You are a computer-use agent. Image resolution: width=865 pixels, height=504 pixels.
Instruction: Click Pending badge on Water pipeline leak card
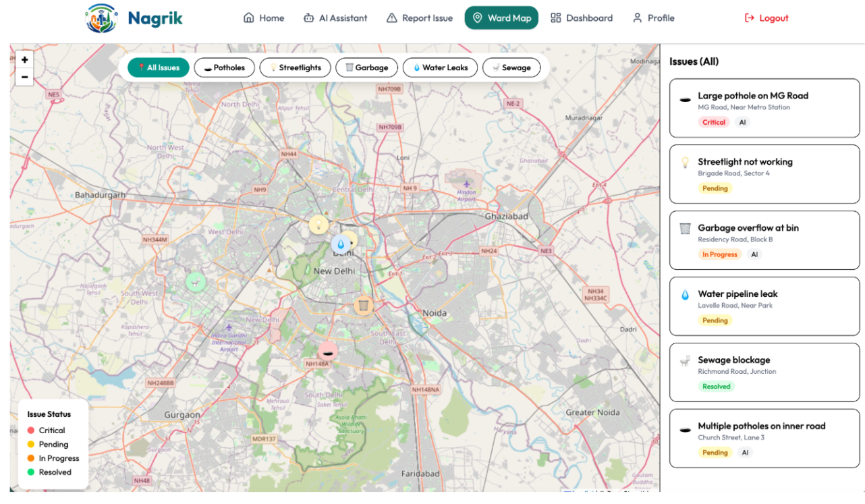(715, 320)
